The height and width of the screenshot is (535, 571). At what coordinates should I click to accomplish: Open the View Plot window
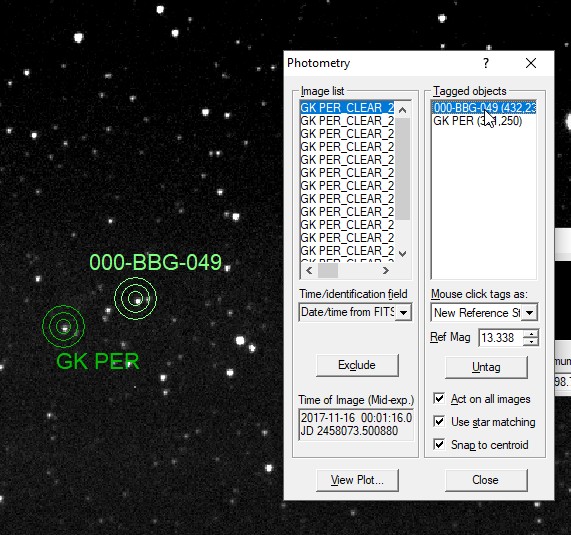tap(357, 480)
